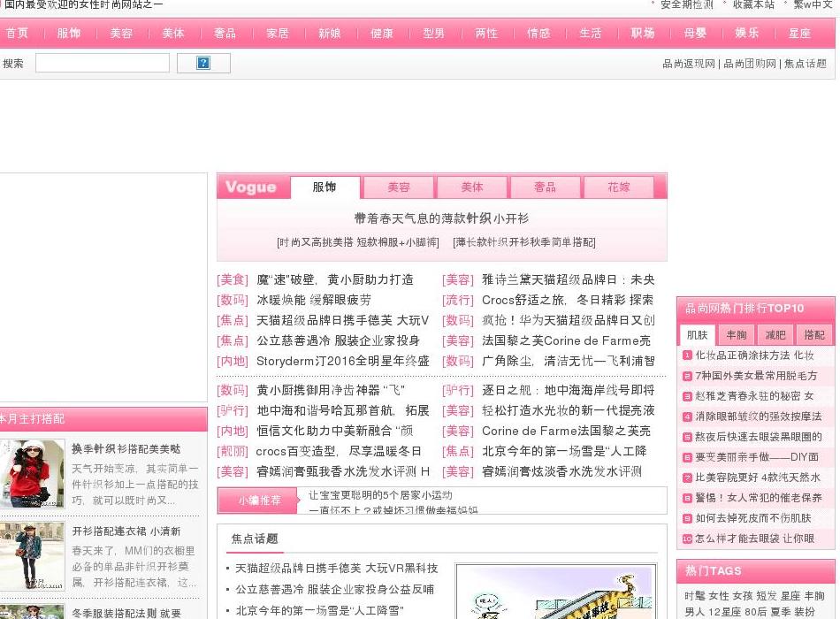Go to 情感 navigation item
The image size is (840, 619).
(x=538, y=34)
